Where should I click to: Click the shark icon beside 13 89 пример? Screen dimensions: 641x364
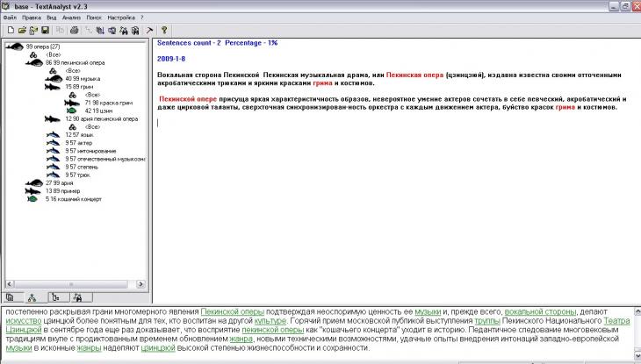click(x=32, y=191)
